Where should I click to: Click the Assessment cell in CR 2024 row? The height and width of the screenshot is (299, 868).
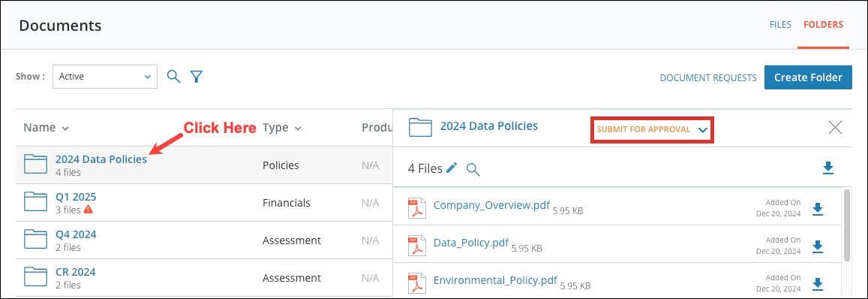[292, 278]
